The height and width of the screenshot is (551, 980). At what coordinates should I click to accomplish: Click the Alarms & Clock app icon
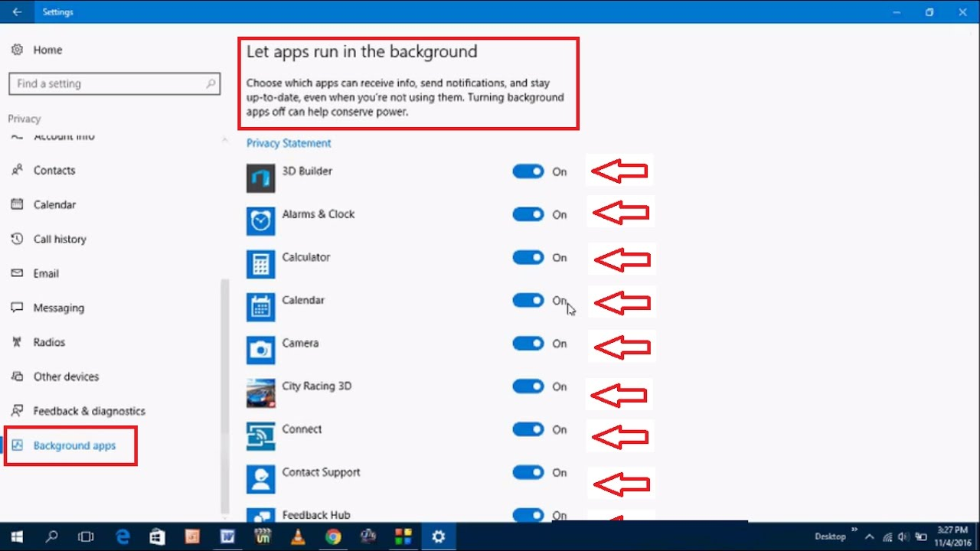coord(260,221)
